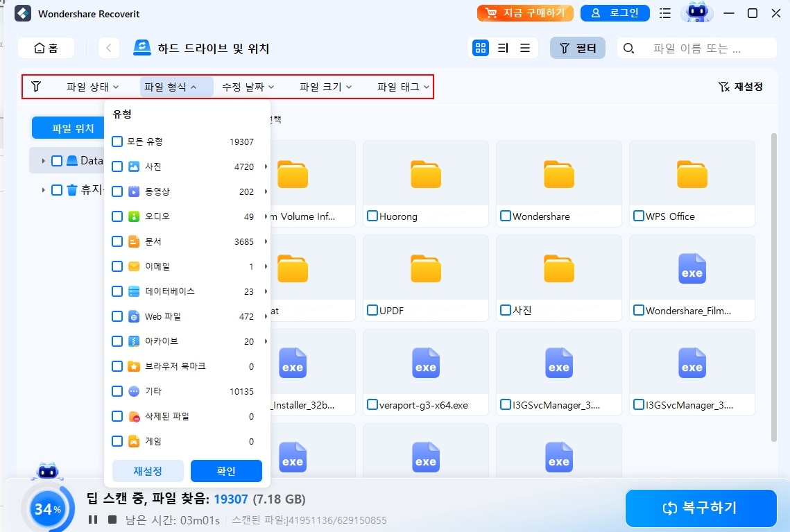The width and height of the screenshot is (790, 532).
Task: Tick the Huorong folder checkbox
Action: pos(372,216)
